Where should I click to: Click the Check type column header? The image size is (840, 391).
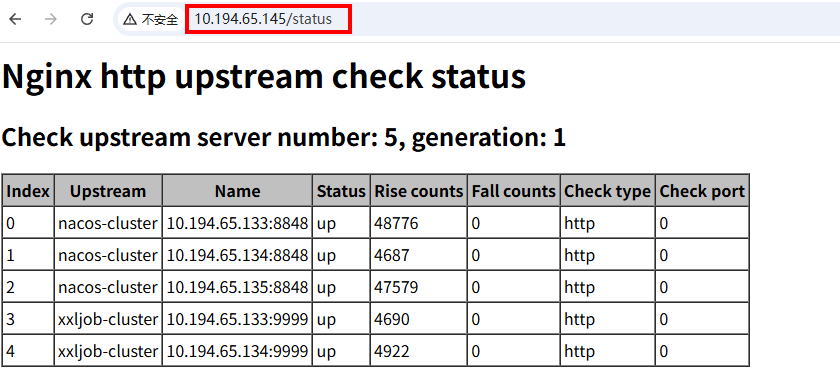tap(608, 191)
